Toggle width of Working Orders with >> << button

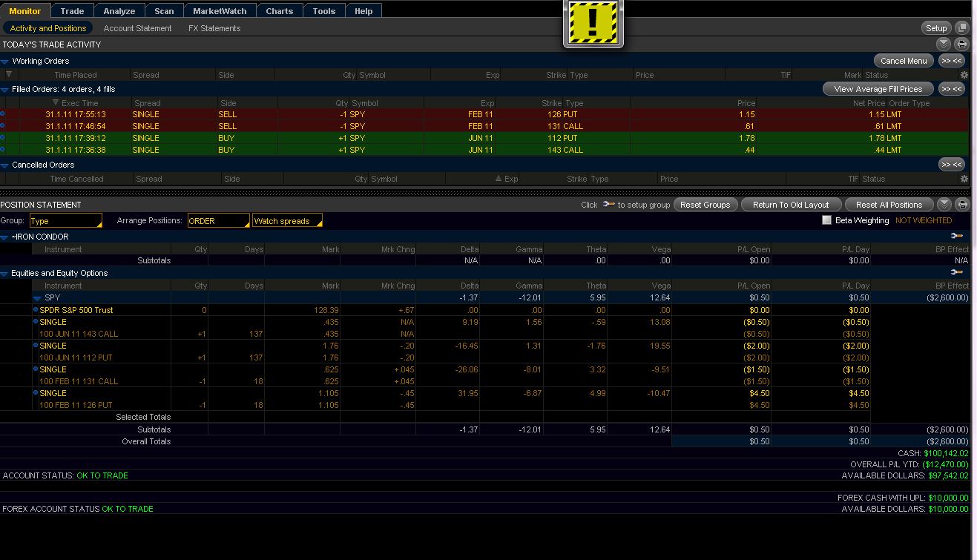coord(951,61)
